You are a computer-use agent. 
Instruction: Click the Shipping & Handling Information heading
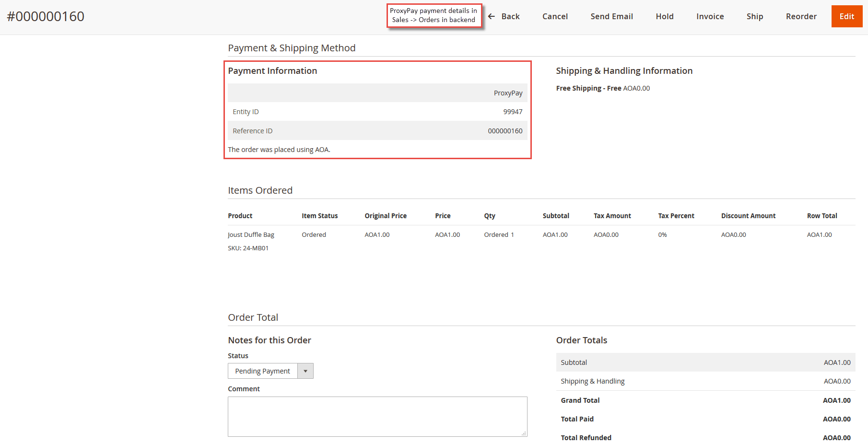pos(624,71)
